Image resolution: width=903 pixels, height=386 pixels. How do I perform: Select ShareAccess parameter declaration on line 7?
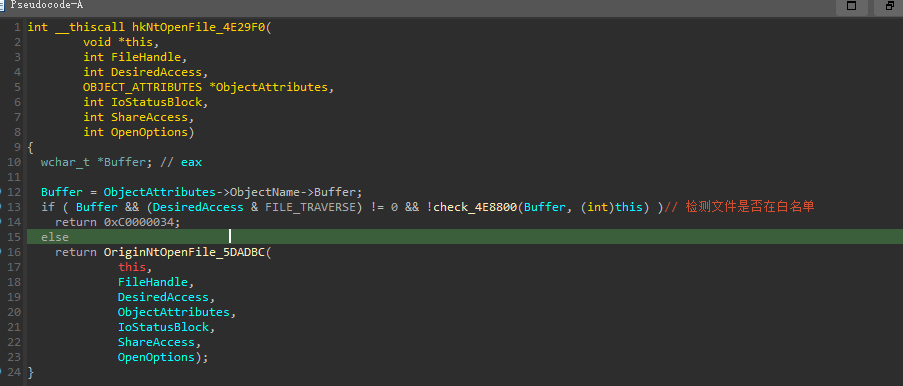[x=135, y=117]
